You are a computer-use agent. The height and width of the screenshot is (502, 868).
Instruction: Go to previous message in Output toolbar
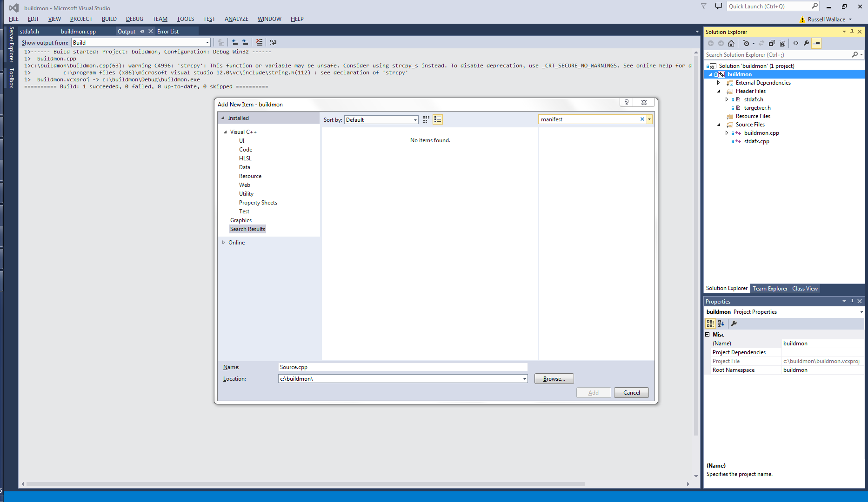pos(235,42)
